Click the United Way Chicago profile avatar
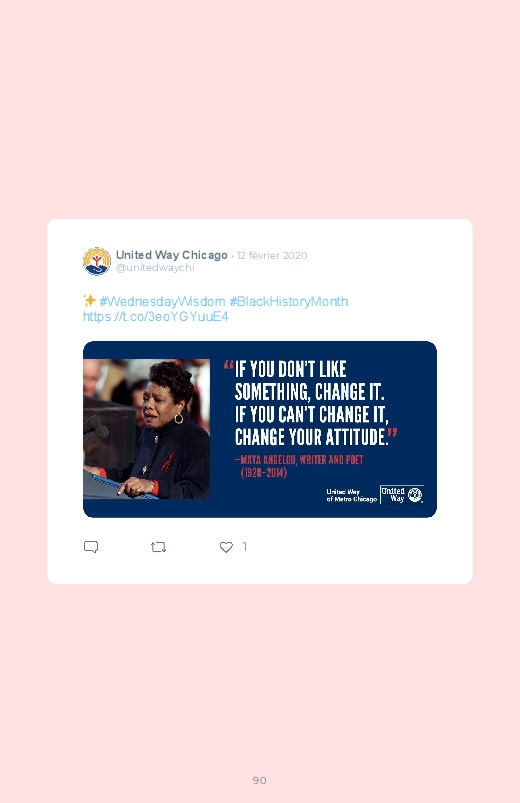Image resolution: width=520 pixels, height=803 pixels. (x=97, y=261)
